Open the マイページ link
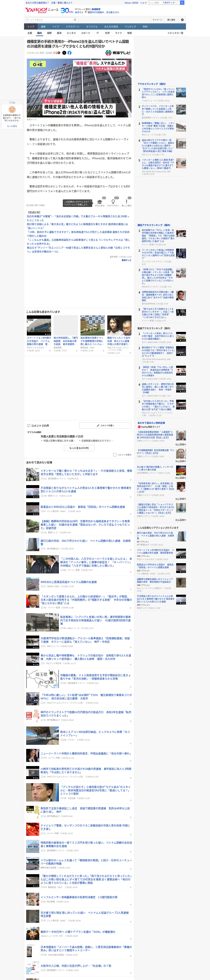The image size is (210, 980). (157, 20)
